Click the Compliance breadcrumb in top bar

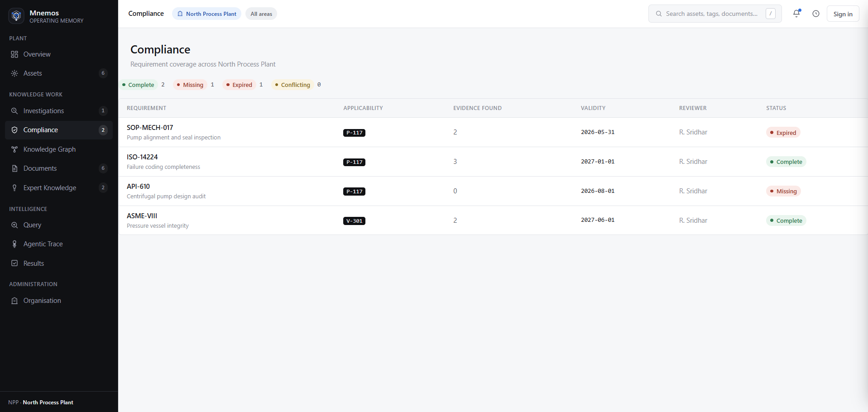[x=146, y=14]
